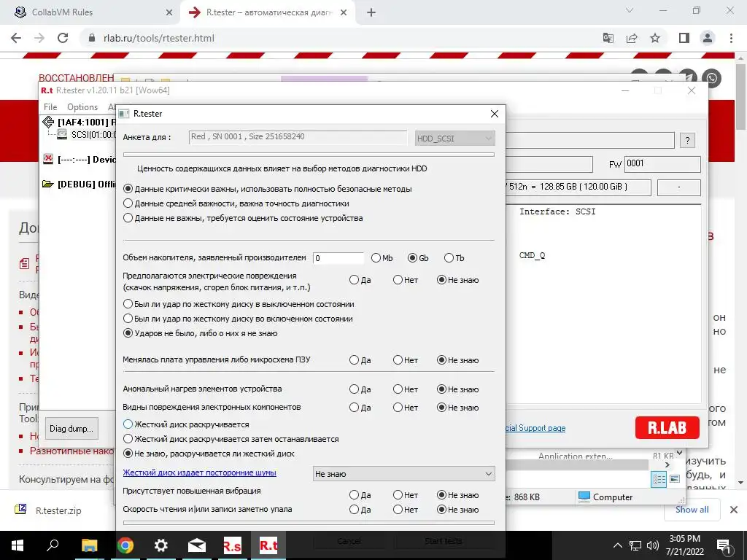Choose Да for increased vibration
Viewport: 747px width, 560px height.
click(x=354, y=495)
